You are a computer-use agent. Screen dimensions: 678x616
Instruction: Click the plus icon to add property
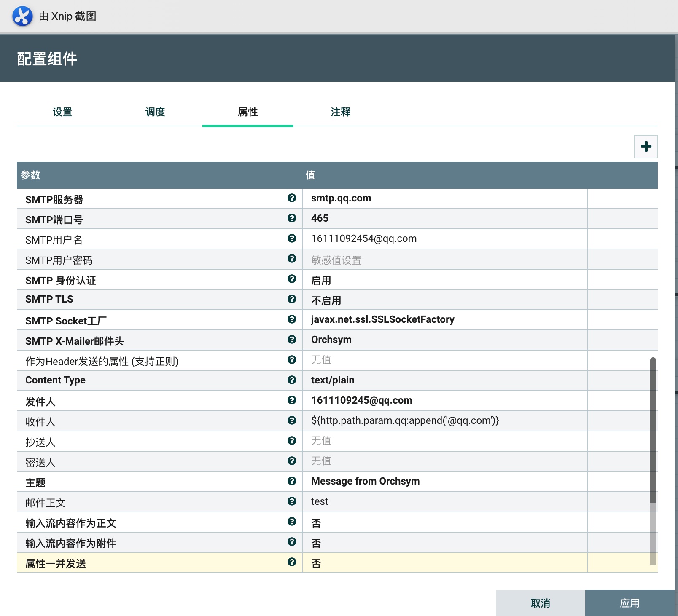646,147
